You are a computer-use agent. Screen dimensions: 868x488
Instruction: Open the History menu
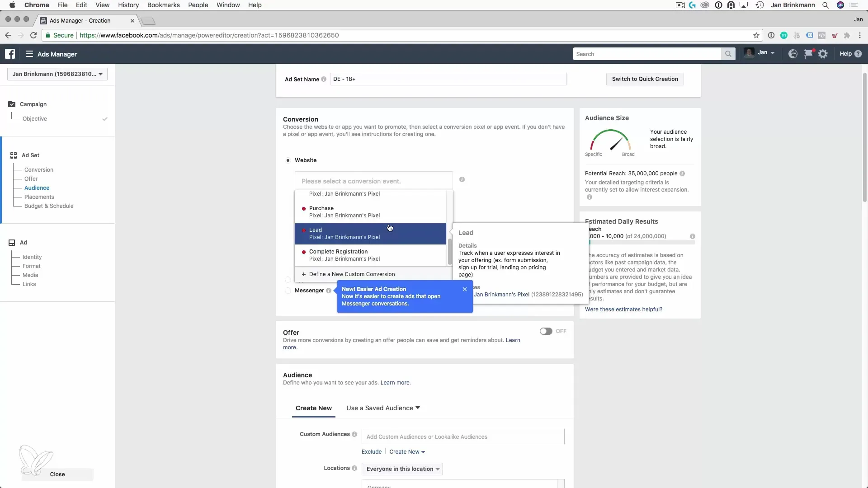pyautogui.click(x=128, y=5)
